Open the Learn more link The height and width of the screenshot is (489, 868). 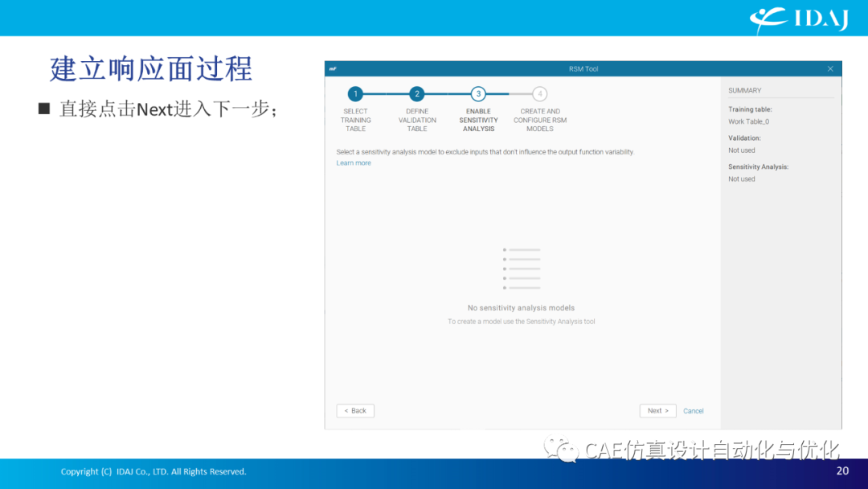point(354,162)
